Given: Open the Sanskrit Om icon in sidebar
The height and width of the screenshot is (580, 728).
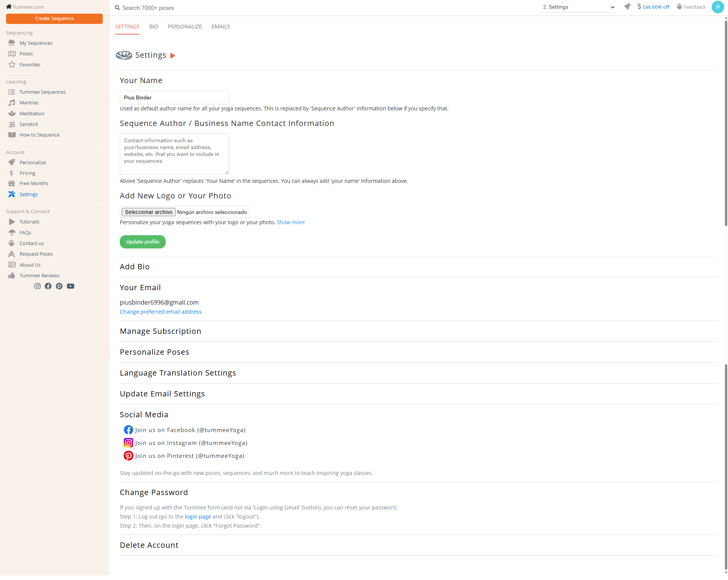Looking at the screenshot, I should click(x=12, y=124).
